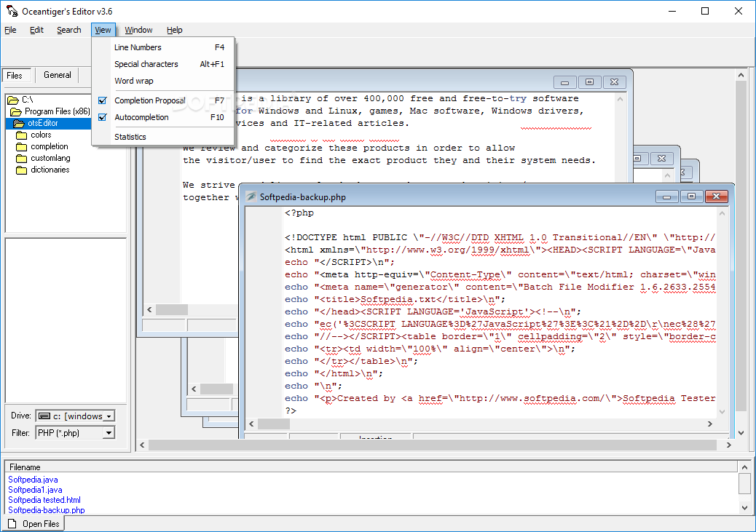This screenshot has height=532, width=756.
Task: Maximize the Oceantiger's Editor main window
Action: tap(705, 11)
